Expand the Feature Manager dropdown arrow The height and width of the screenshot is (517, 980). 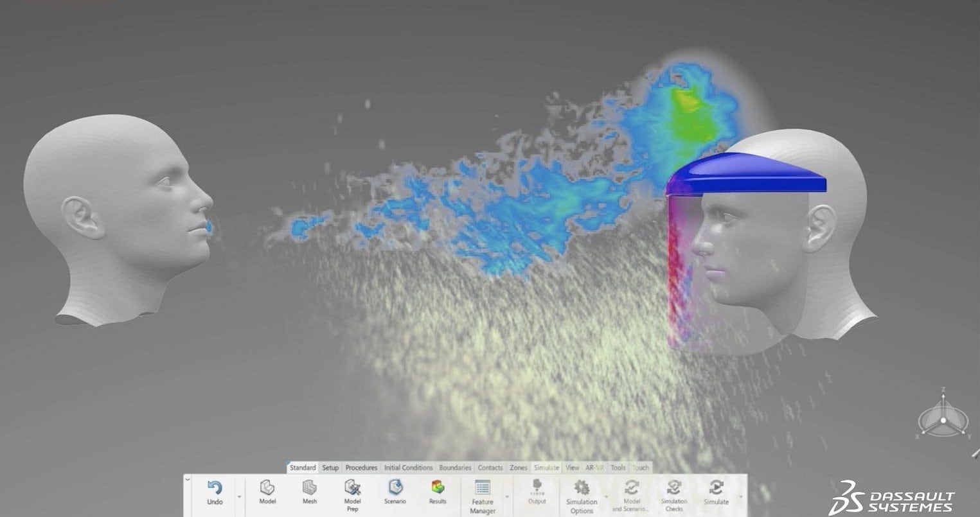click(x=506, y=496)
